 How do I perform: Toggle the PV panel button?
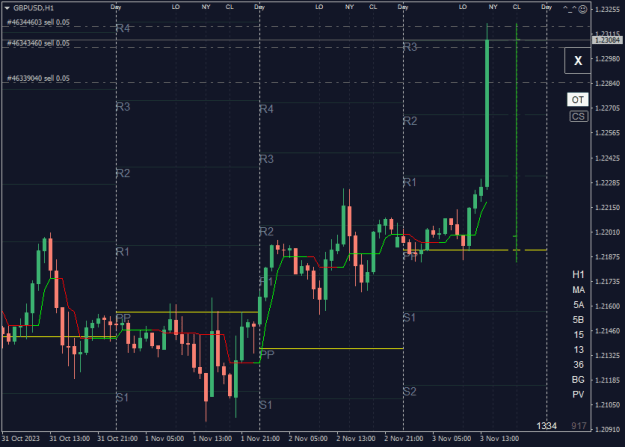click(578, 395)
